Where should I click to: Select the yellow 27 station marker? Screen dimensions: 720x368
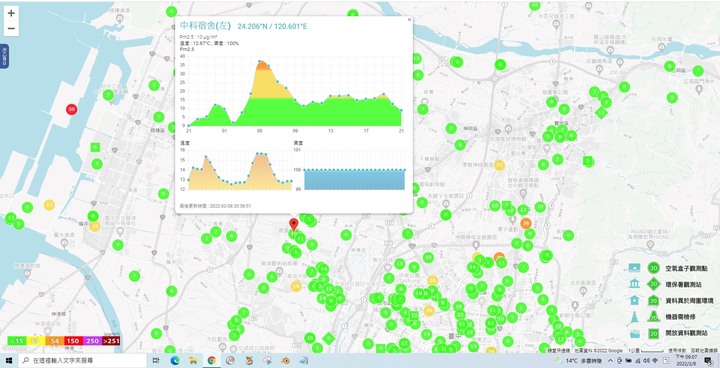[x=499, y=165]
